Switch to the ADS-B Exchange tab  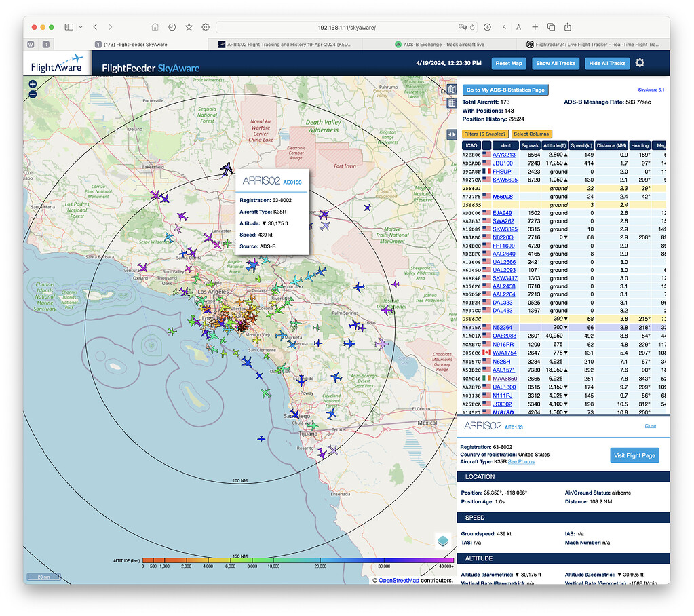click(444, 45)
